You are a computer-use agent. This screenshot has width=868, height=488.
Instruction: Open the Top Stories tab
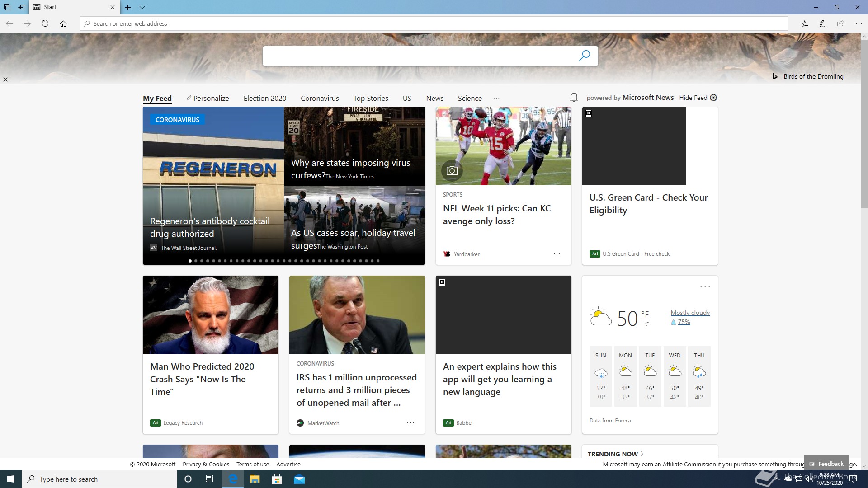[371, 98]
